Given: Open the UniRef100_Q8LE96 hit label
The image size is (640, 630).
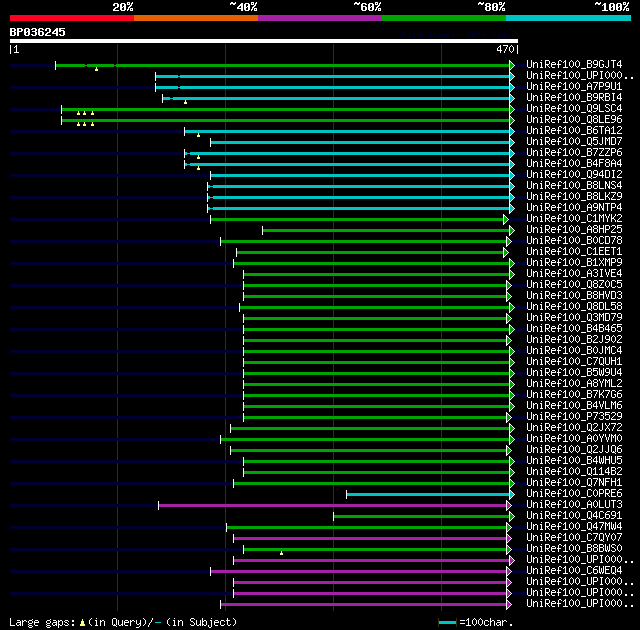Looking at the screenshot, I should 574,120.
